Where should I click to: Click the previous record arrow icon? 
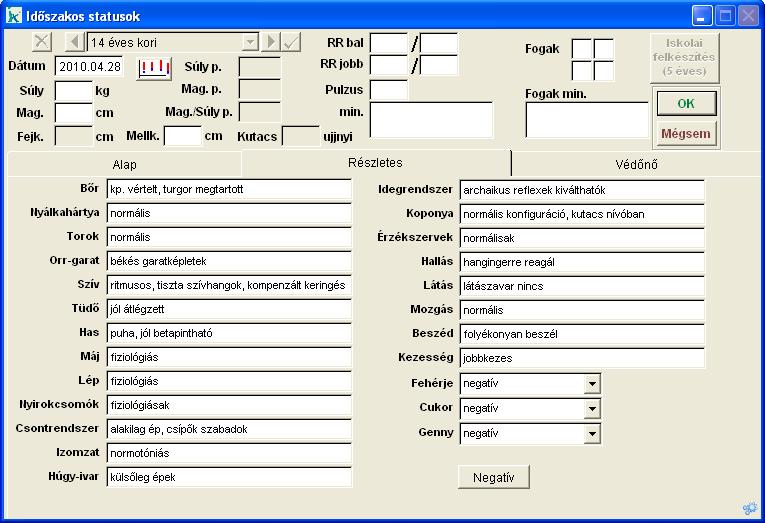pos(74,42)
